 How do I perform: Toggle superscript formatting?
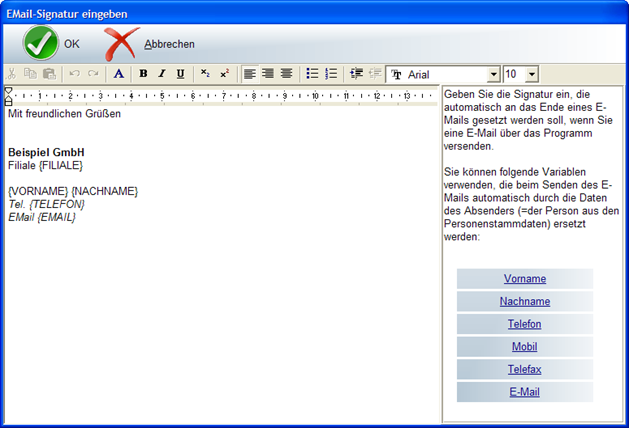(224, 74)
